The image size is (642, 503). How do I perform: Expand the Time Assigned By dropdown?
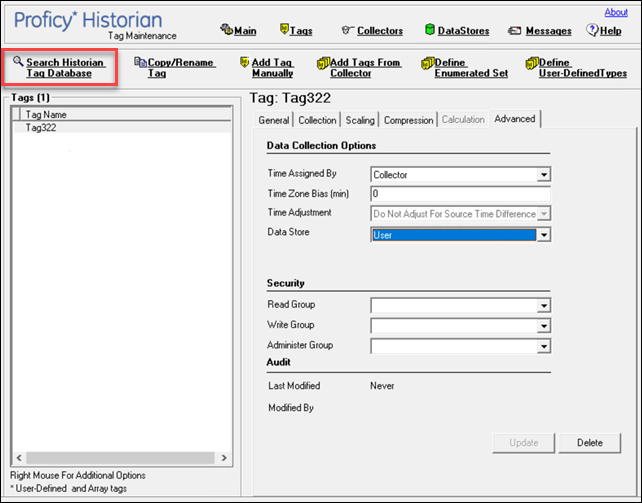[544, 175]
